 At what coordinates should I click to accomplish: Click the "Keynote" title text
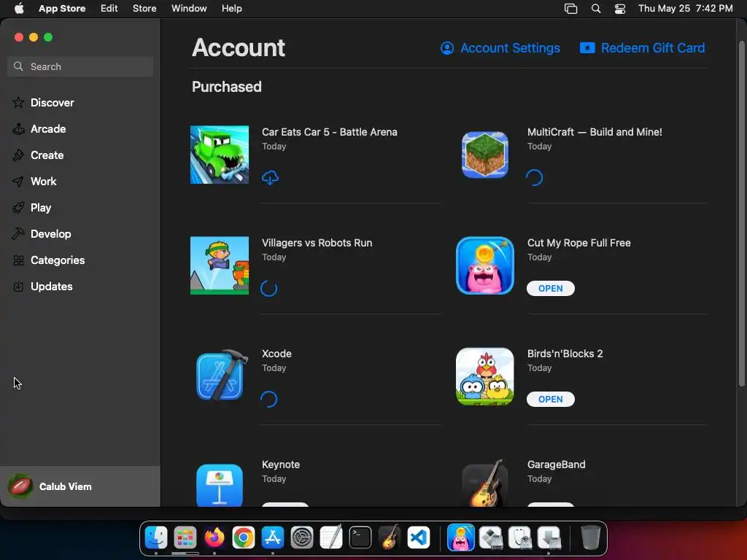click(x=281, y=464)
